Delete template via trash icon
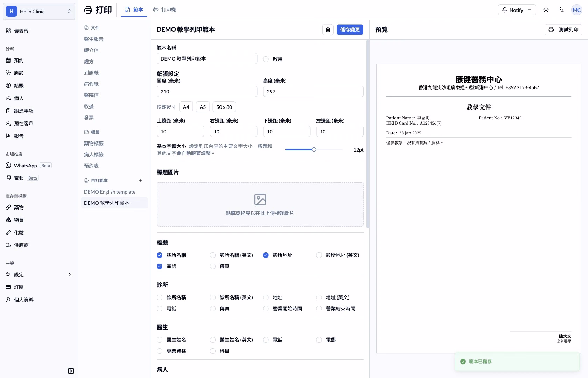Image resolution: width=588 pixels, height=378 pixels. point(328,30)
